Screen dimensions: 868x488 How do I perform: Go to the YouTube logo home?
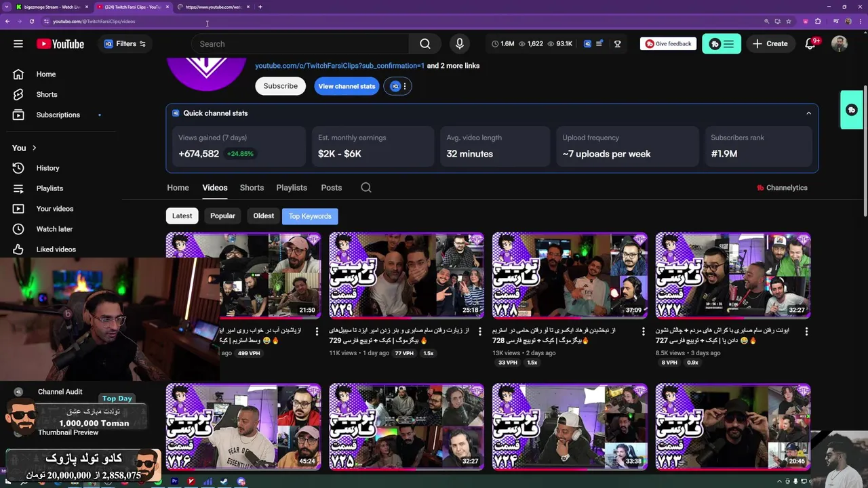point(60,44)
